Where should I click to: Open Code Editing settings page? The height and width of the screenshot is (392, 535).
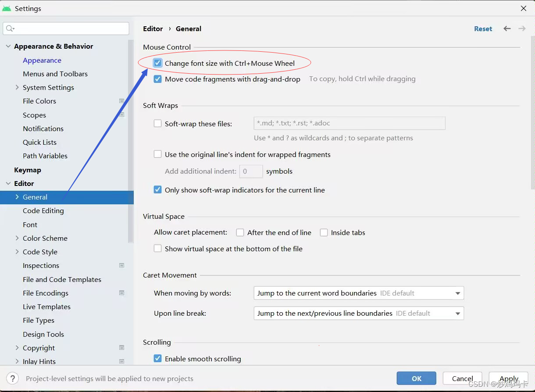(x=43, y=210)
